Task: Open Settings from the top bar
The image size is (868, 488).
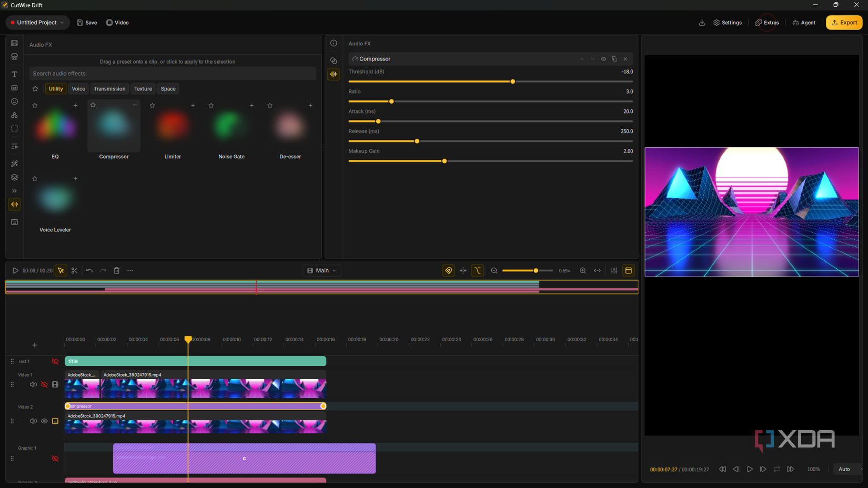Action: [728, 23]
